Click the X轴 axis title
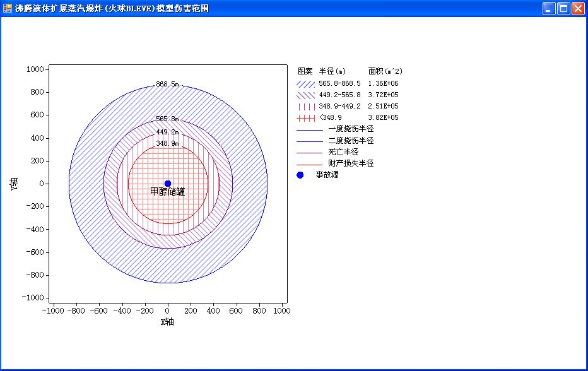 167,322
